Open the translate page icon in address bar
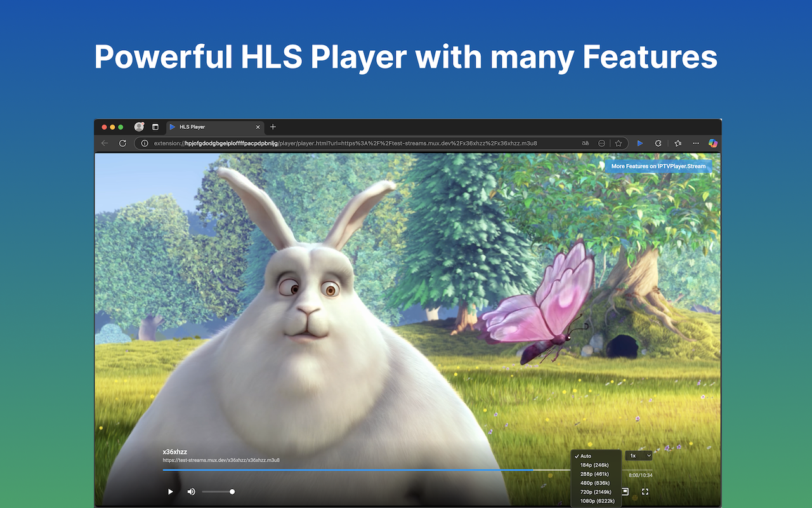Viewport: 812px width, 508px height. [585, 144]
